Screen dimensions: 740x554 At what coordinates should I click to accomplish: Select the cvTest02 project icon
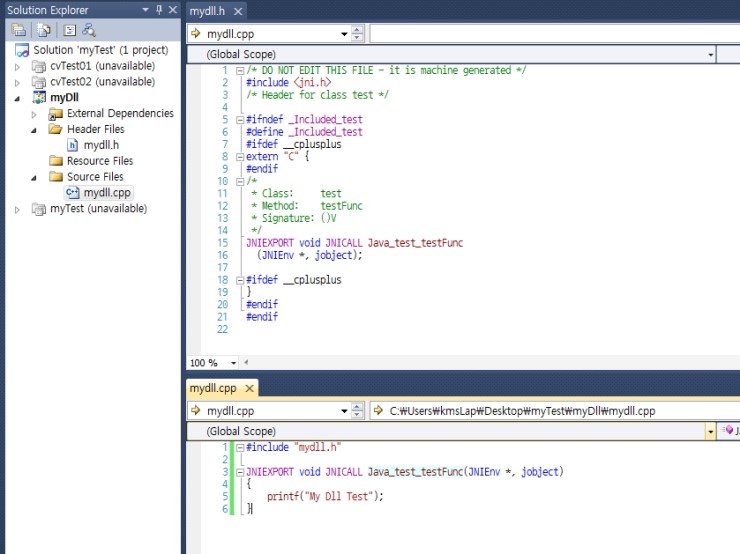coord(39,82)
